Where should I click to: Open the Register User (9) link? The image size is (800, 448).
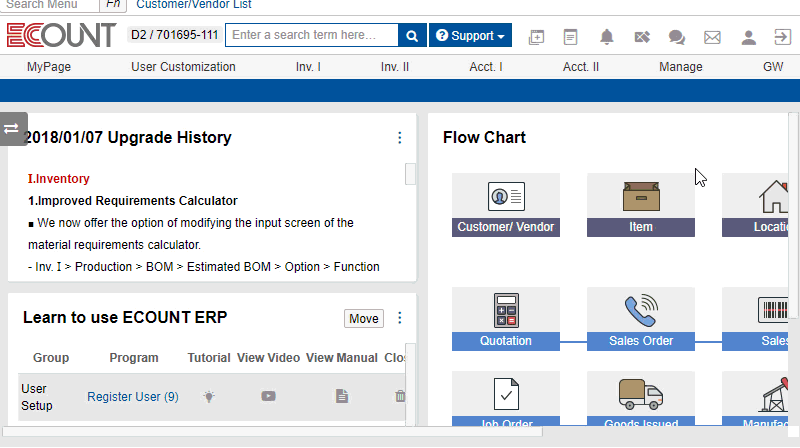pos(133,396)
